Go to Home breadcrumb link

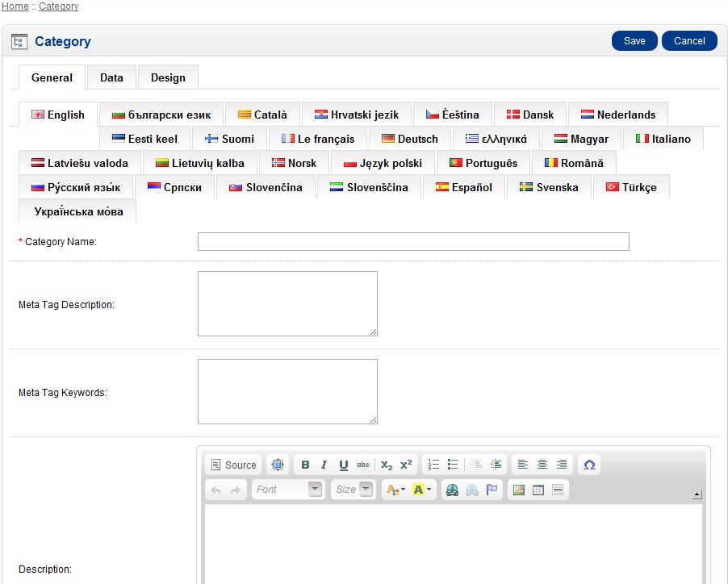click(15, 6)
